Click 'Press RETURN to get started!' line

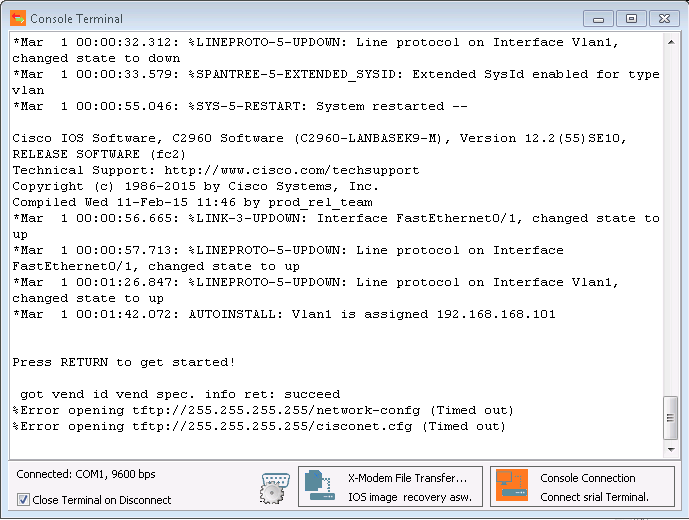pos(123,362)
